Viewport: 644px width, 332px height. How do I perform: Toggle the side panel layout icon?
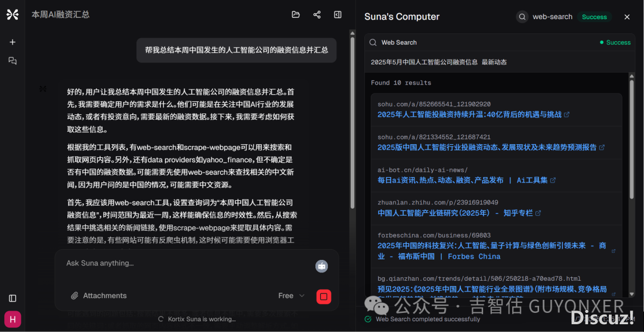tap(338, 15)
